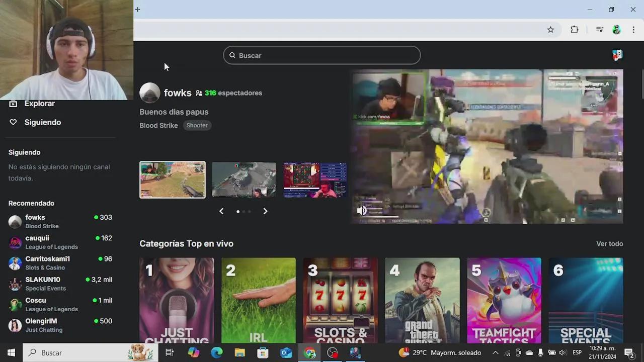Open the Kick user avatar menu
Image resolution: width=644 pixels, height=362 pixels.
click(617, 55)
